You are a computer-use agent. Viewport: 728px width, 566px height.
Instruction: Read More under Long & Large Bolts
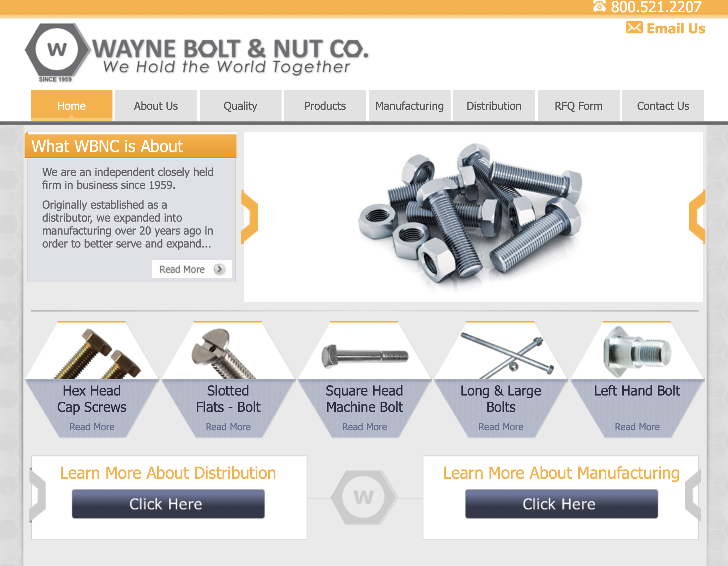pos(501,427)
